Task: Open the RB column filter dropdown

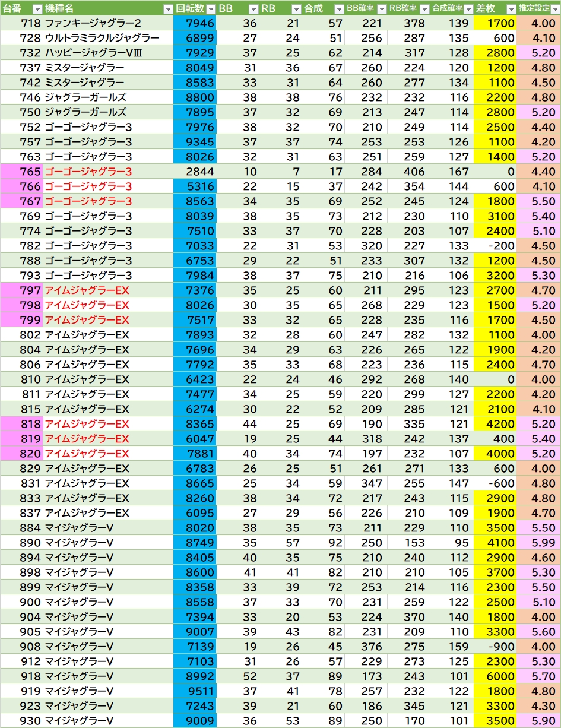Action: [296, 9]
